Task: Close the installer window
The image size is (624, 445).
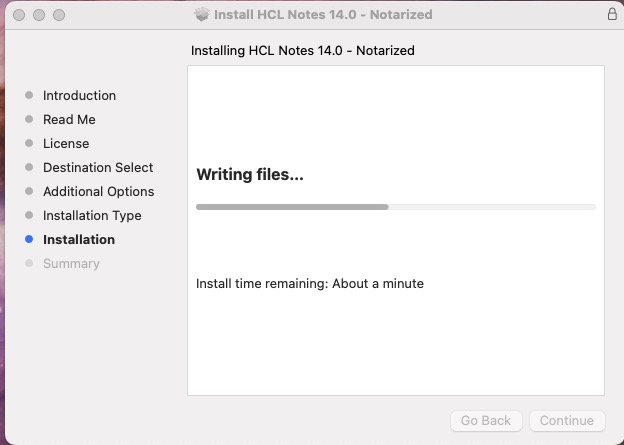Action: (x=19, y=16)
